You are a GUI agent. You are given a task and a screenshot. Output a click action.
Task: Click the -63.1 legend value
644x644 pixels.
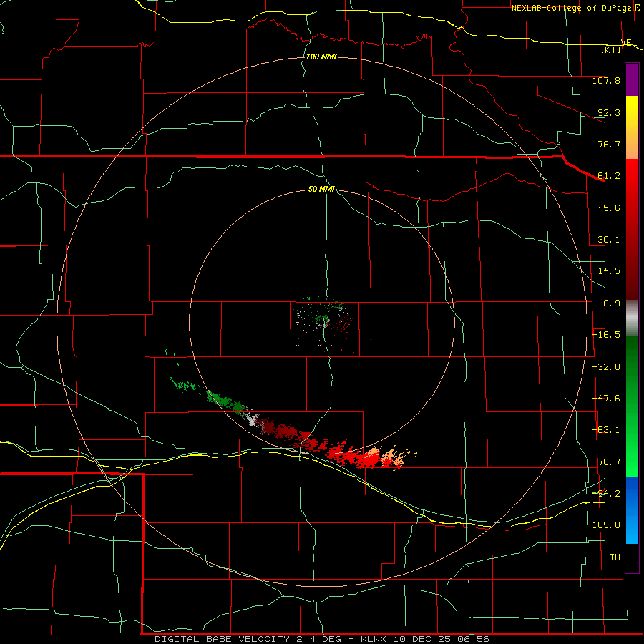point(606,430)
